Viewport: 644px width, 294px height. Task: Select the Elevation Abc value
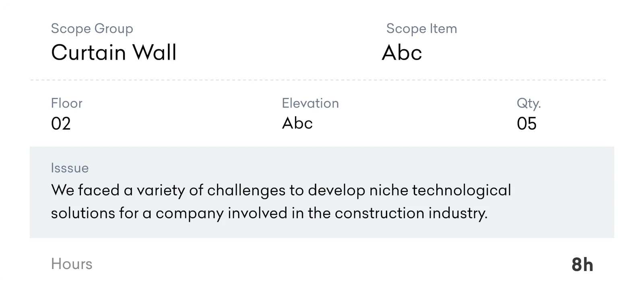pyautogui.click(x=297, y=123)
